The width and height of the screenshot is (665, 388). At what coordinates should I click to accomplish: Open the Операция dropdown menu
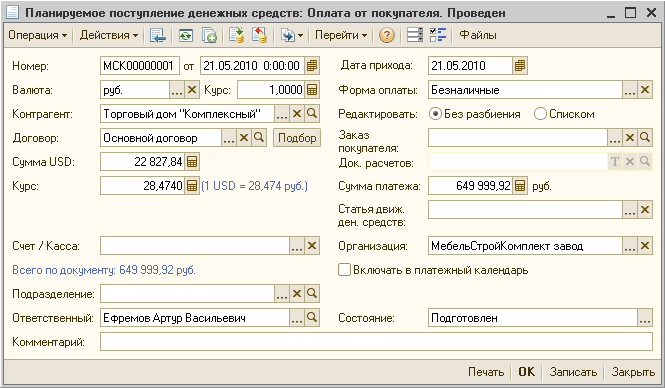(37, 35)
